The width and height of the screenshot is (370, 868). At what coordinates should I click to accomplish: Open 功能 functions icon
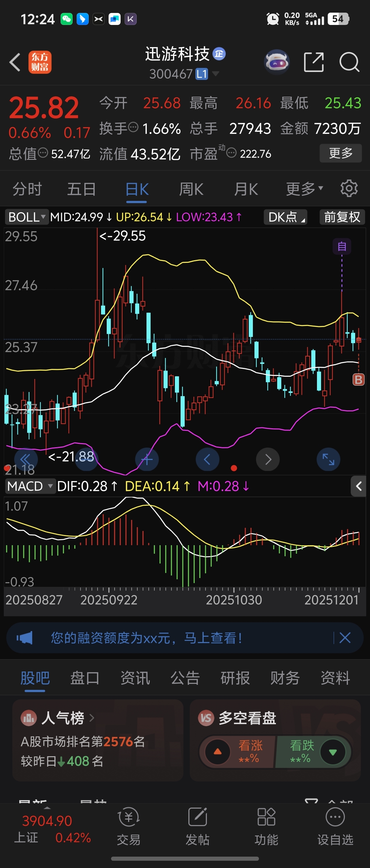pos(266,826)
